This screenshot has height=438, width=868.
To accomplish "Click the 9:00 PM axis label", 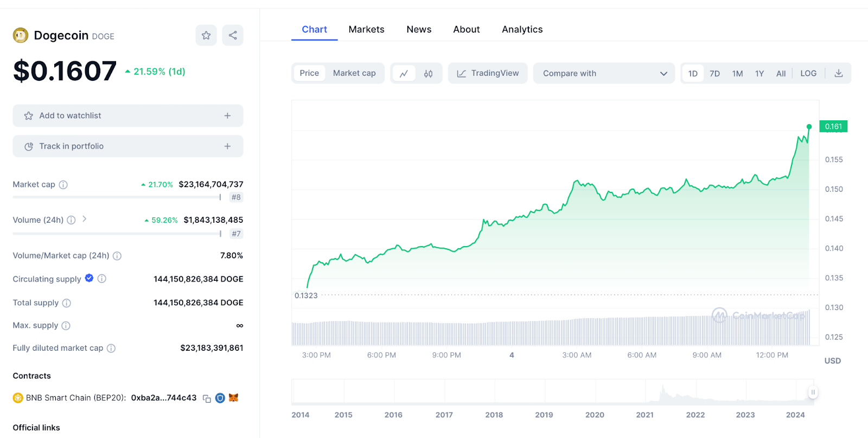I will [446, 355].
